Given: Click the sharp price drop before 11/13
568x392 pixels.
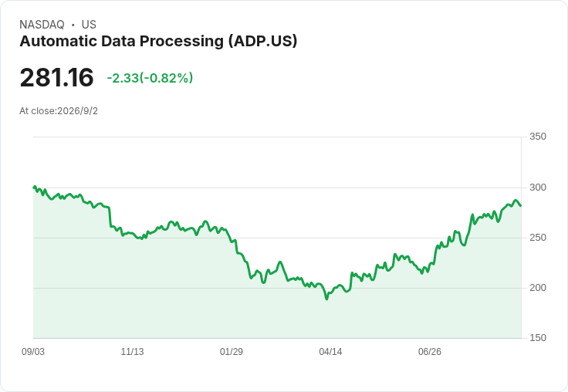Looking at the screenshot, I should click(110, 217).
